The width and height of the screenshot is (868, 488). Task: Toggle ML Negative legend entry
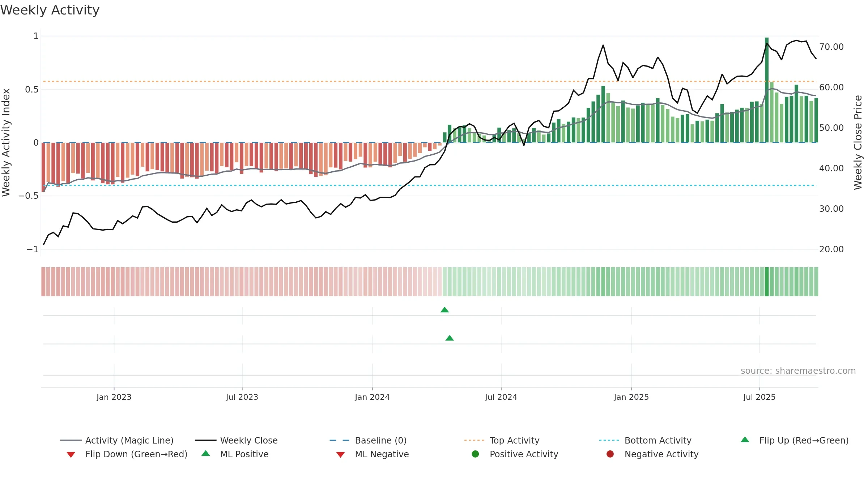point(372,454)
